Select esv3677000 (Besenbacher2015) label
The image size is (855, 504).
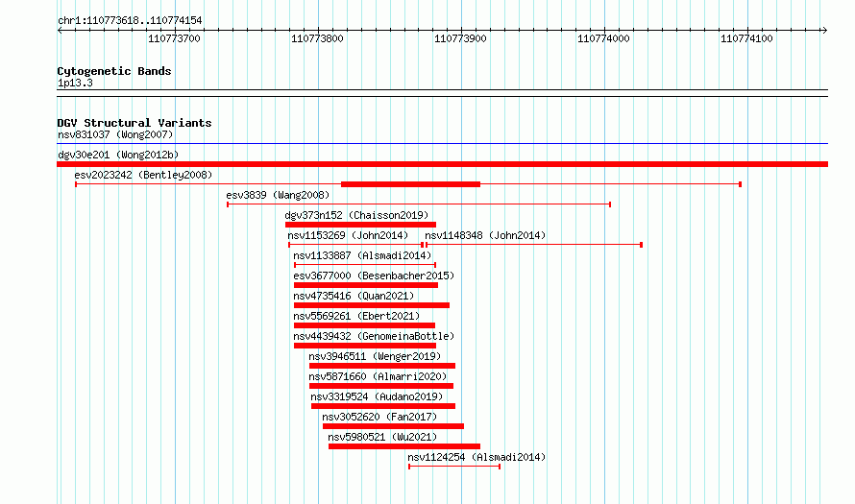tap(374, 276)
